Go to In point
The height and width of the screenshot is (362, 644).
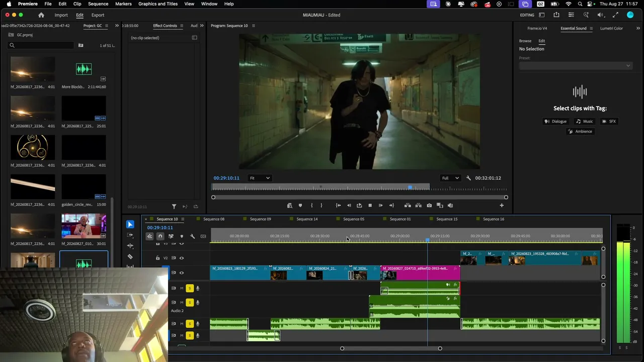pos(338,205)
